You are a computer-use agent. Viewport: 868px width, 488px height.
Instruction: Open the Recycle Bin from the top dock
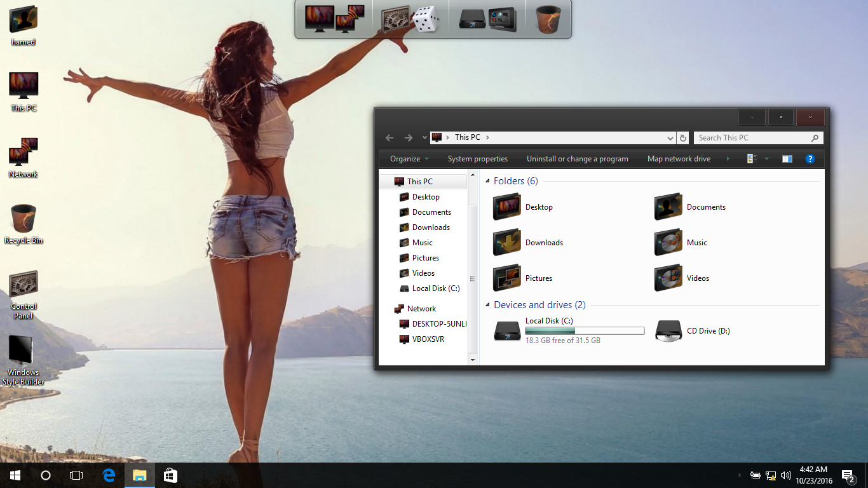coord(548,19)
